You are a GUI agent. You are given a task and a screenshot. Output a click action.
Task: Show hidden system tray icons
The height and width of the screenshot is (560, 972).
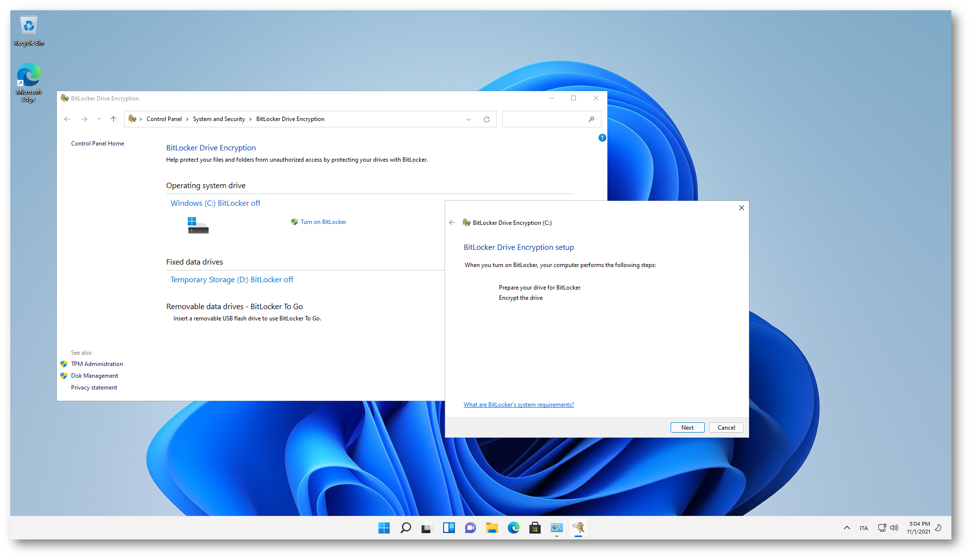click(x=847, y=528)
